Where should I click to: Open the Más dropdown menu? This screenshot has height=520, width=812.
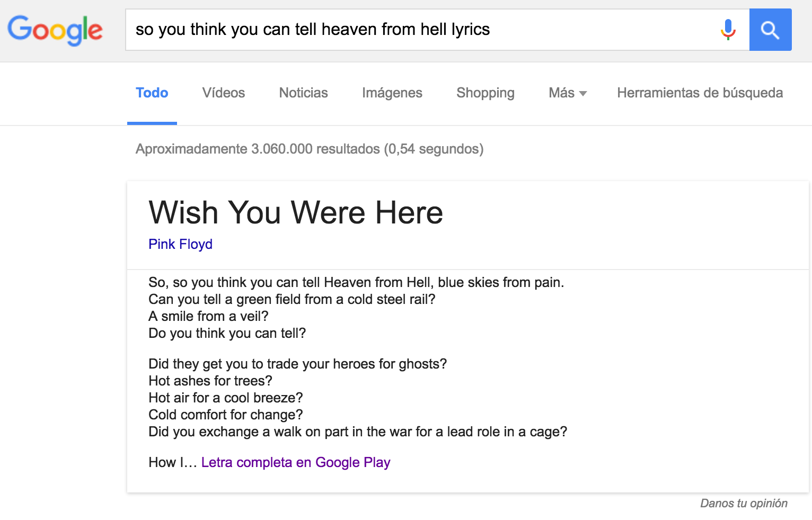561,93
